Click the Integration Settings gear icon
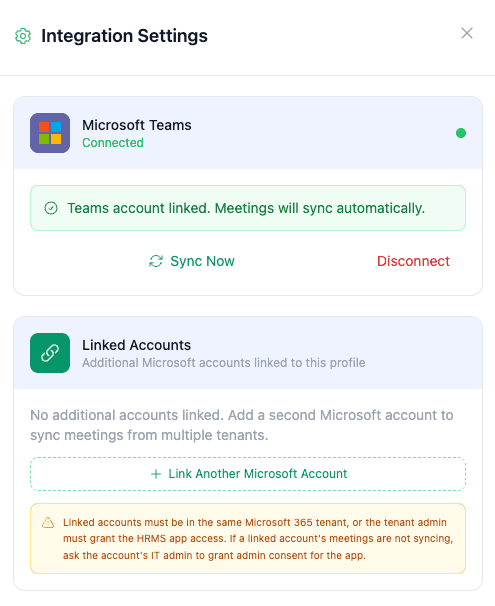This screenshot has height=606, width=495. (x=23, y=36)
